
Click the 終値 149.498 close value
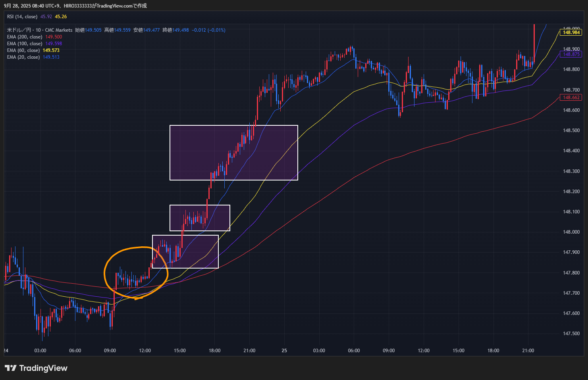coord(176,30)
